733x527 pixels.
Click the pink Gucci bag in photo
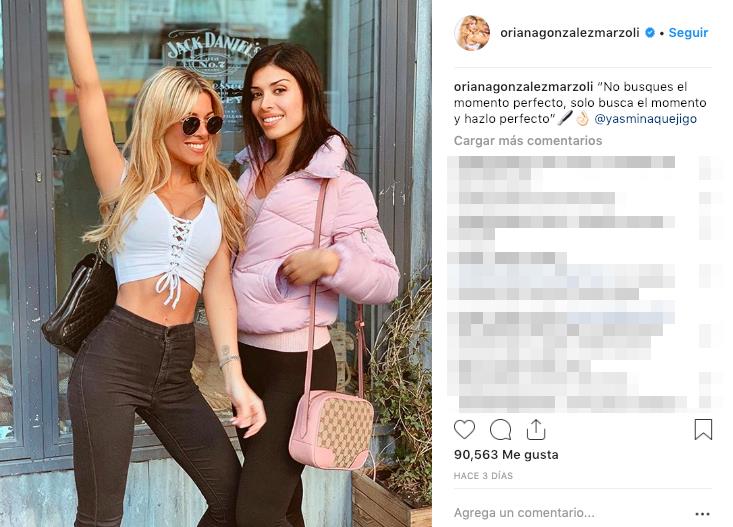tap(332, 429)
